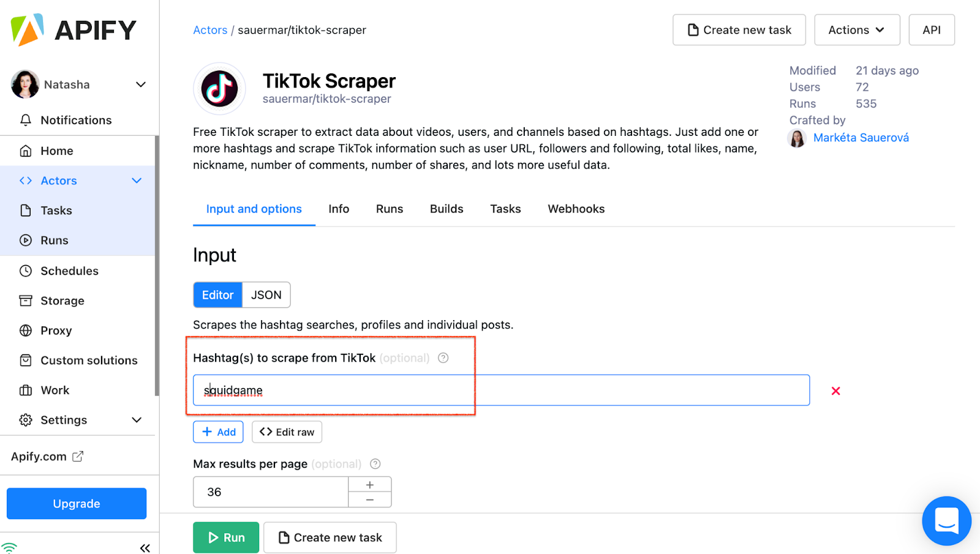Go to Home in the sidebar
Screen dimensions: 980x554
[x=57, y=151]
